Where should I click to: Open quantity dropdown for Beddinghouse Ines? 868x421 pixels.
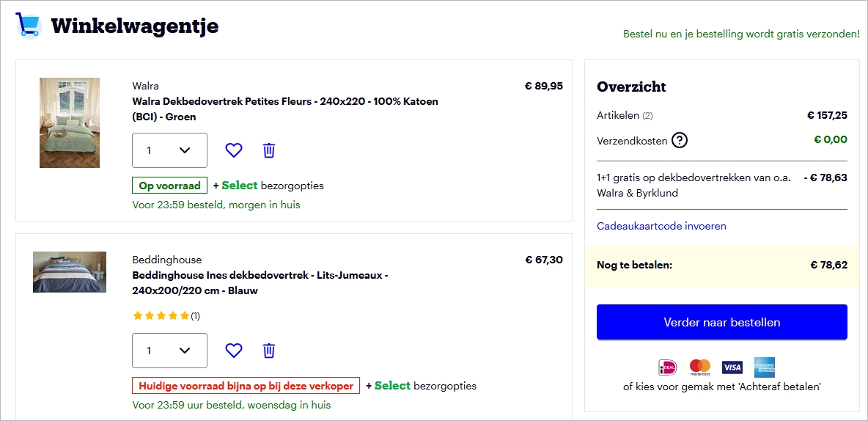point(169,351)
